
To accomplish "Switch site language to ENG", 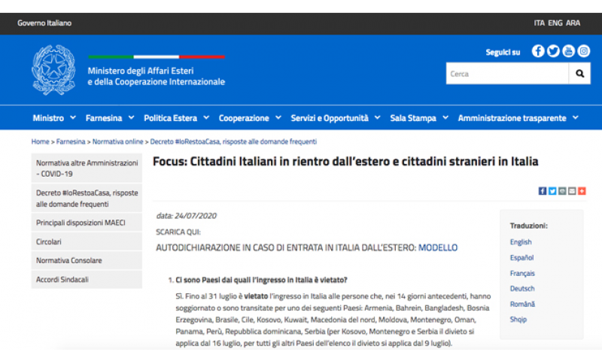I will (x=555, y=23).
